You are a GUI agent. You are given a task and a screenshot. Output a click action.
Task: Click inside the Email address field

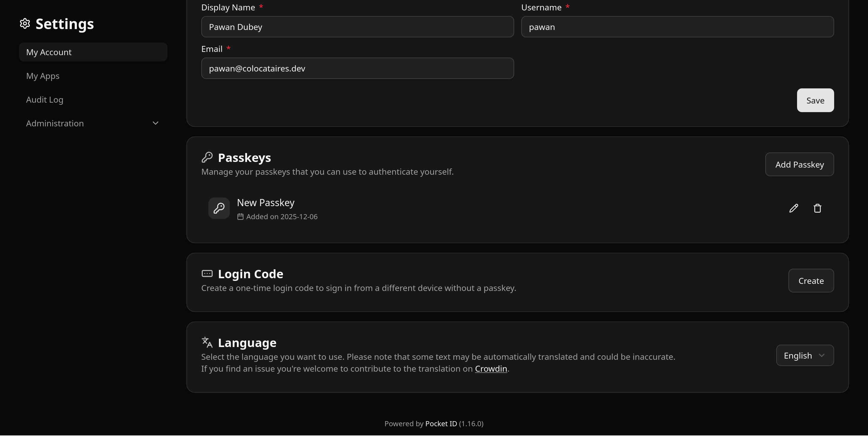click(x=357, y=68)
